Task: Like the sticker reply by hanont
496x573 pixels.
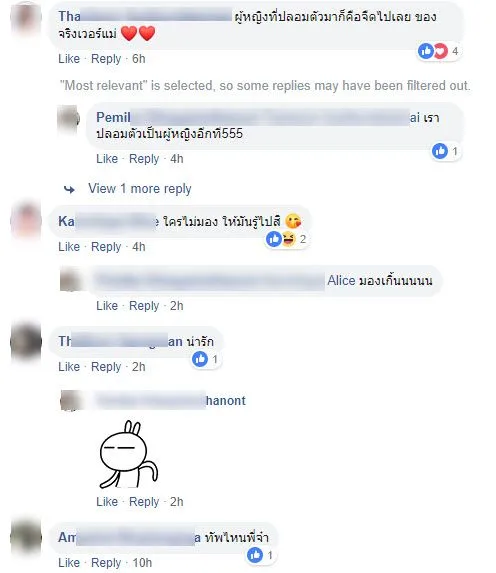Action: click(107, 502)
